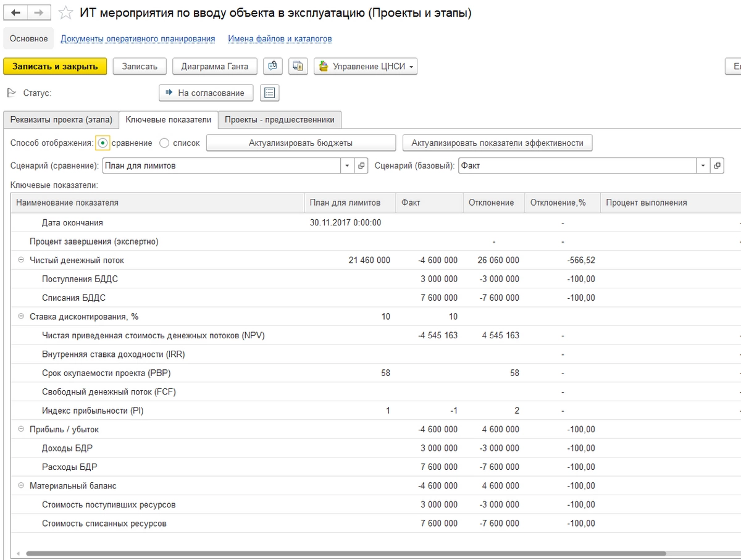Switch to Реквизиты проекта (этапа) tab
This screenshot has width=741, height=560.
coord(61,120)
